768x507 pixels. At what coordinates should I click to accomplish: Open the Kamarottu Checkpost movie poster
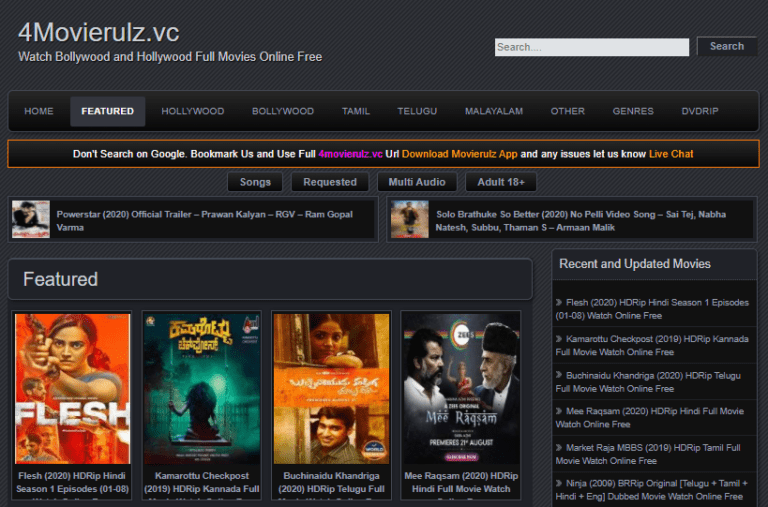pos(202,388)
